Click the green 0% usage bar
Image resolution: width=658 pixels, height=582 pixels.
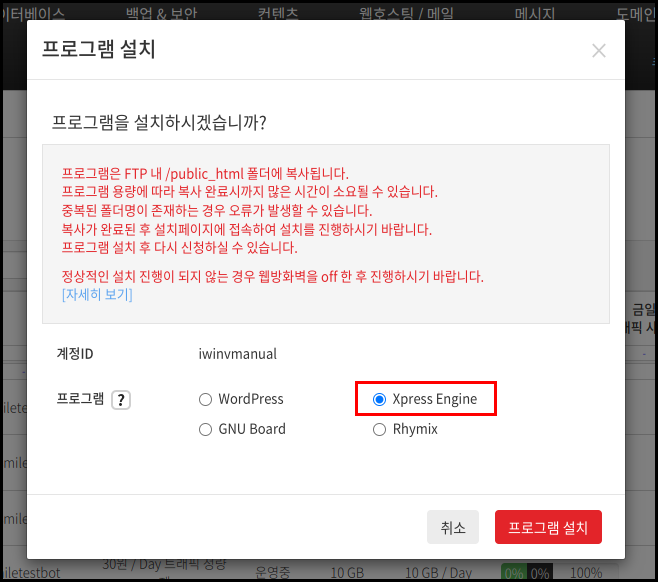click(x=514, y=572)
